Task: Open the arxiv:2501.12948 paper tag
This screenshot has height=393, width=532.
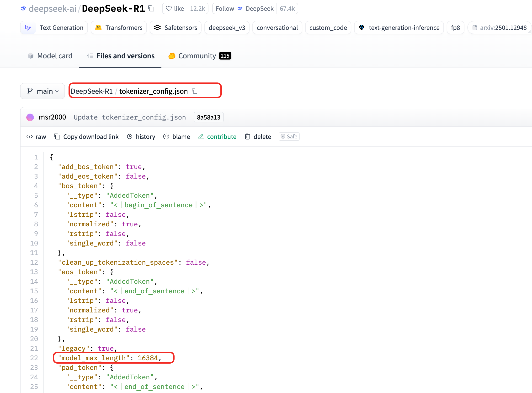Action: (x=499, y=28)
